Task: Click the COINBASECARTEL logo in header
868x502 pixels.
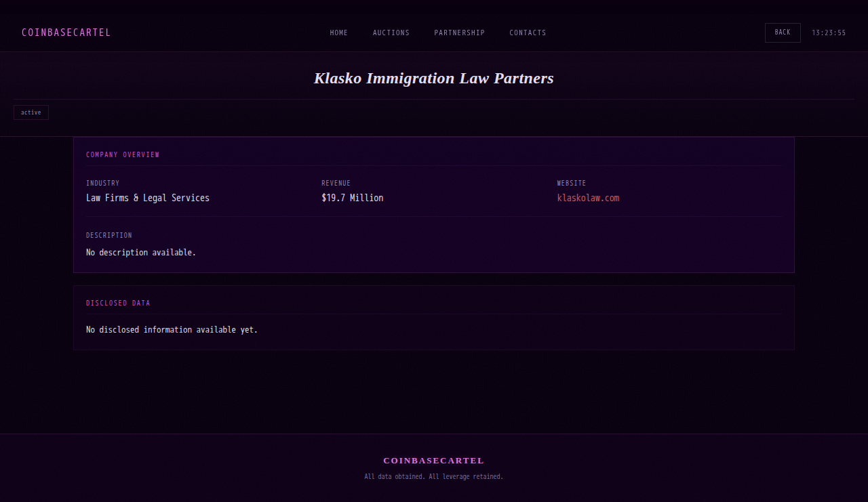Action: coord(66,33)
